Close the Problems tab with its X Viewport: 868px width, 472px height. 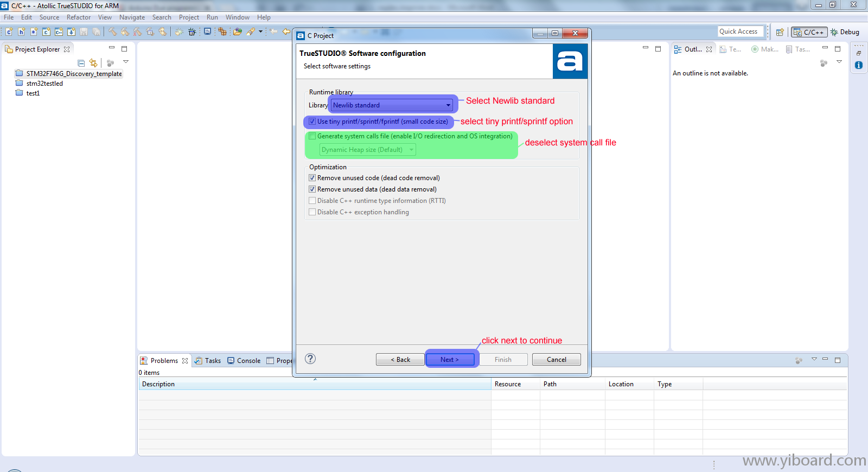pos(185,361)
